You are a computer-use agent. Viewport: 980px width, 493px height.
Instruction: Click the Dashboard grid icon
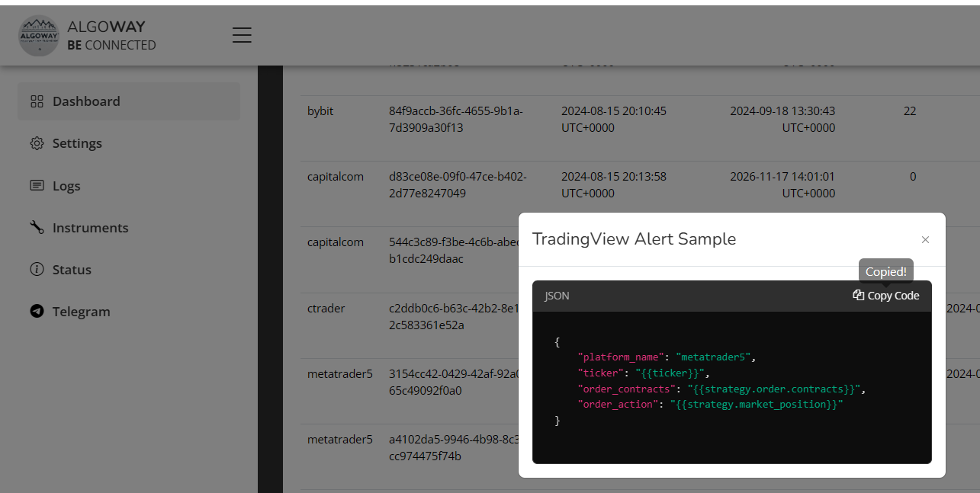point(37,101)
